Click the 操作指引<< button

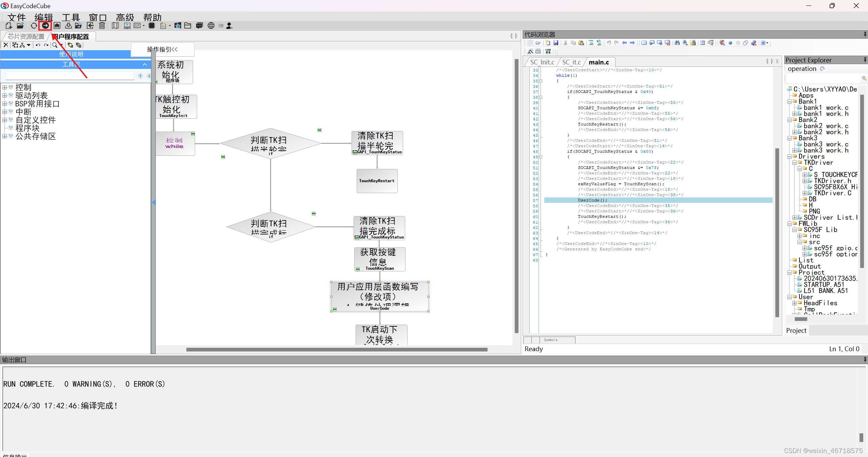(x=162, y=50)
